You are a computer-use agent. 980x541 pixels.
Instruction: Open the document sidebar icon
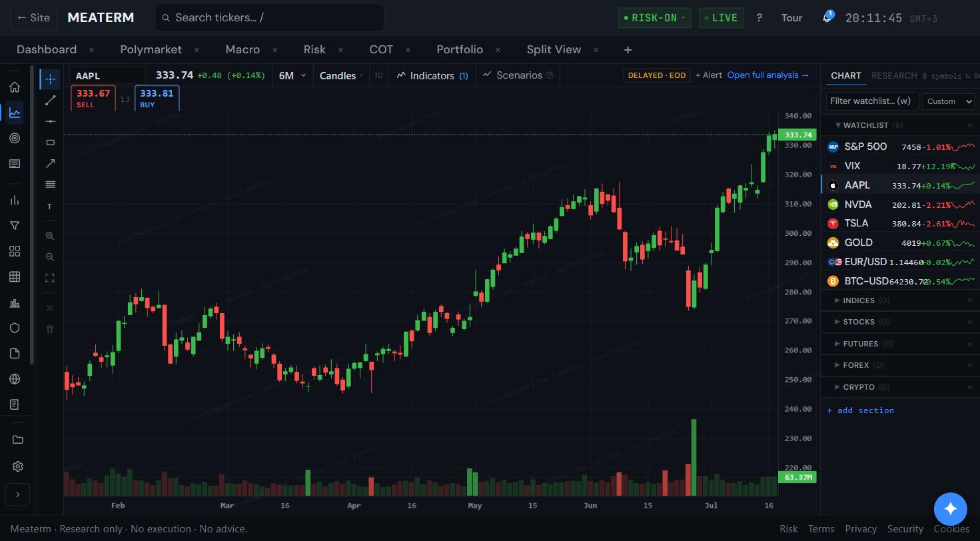pos(15,354)
